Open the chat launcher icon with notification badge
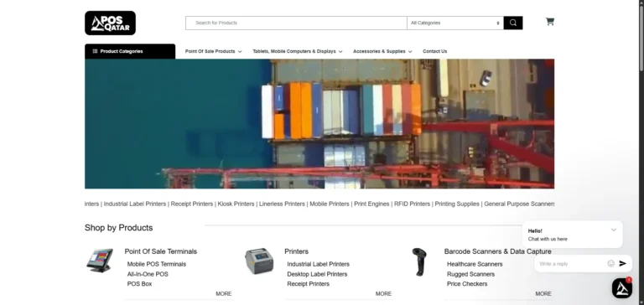Screen dimensions: 644x305 tap(622, 287)
